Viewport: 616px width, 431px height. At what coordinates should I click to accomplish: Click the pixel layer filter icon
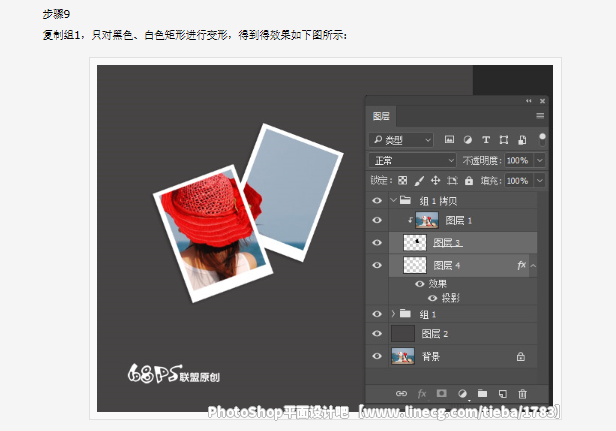[449, 139]
